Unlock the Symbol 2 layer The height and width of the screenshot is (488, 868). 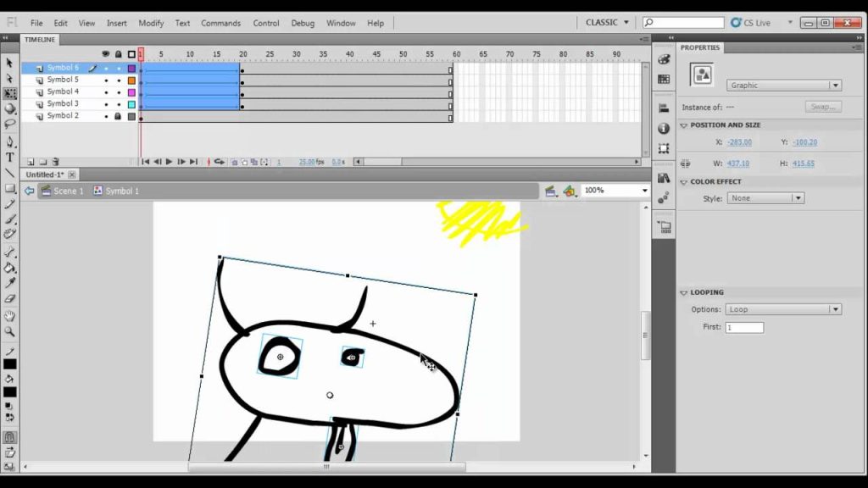118,116
